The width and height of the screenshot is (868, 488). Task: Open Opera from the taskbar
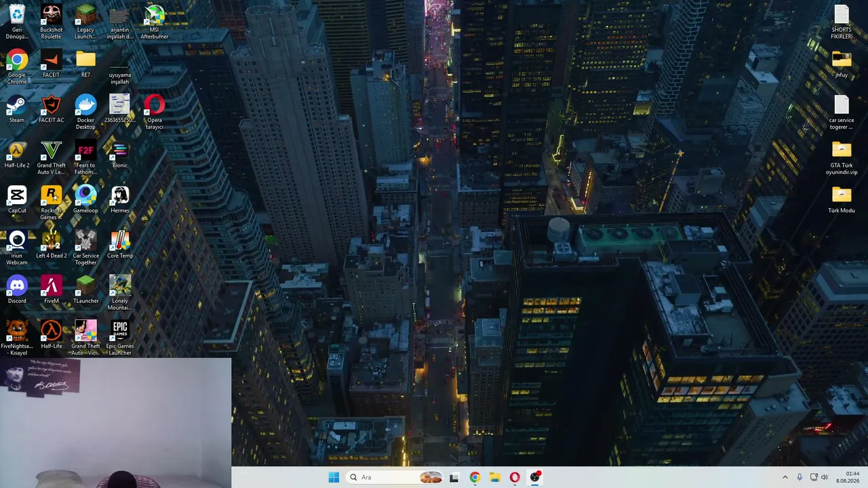pyautogui.click(x=515, y=477)
